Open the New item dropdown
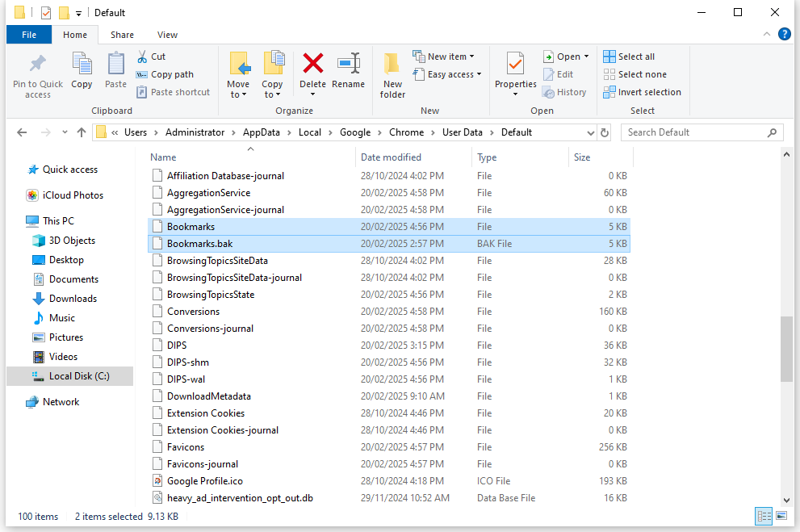This screenshot has width=800, height=532. tap(443, 57)
